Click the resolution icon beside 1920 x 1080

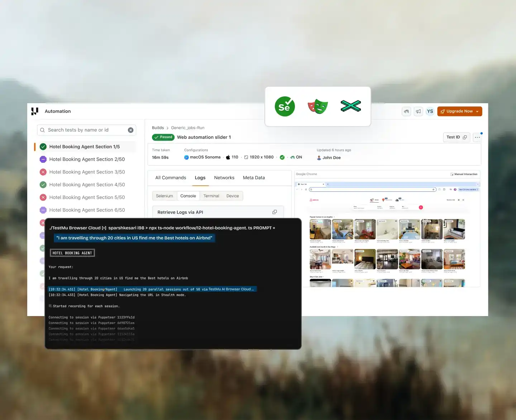pyautogui.click(x=246, y=157)
